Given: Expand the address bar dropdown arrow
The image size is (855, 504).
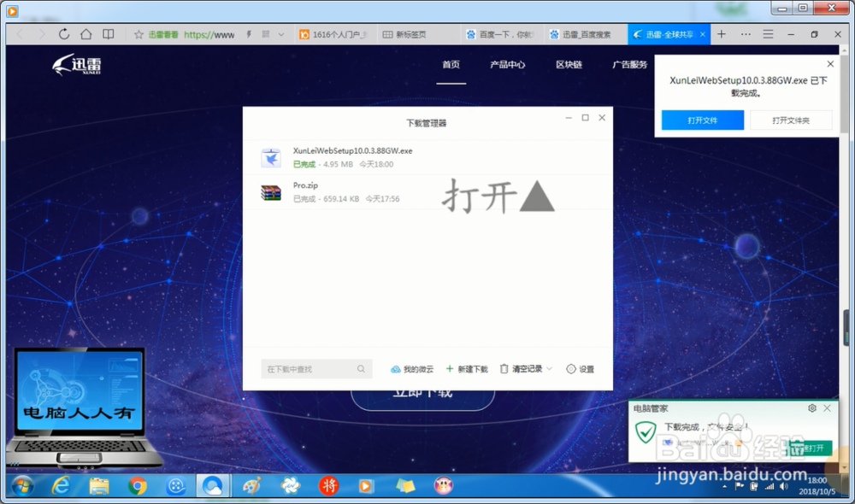Looking at the screenshot, I should pyautogui.click(x=280, y=34).
